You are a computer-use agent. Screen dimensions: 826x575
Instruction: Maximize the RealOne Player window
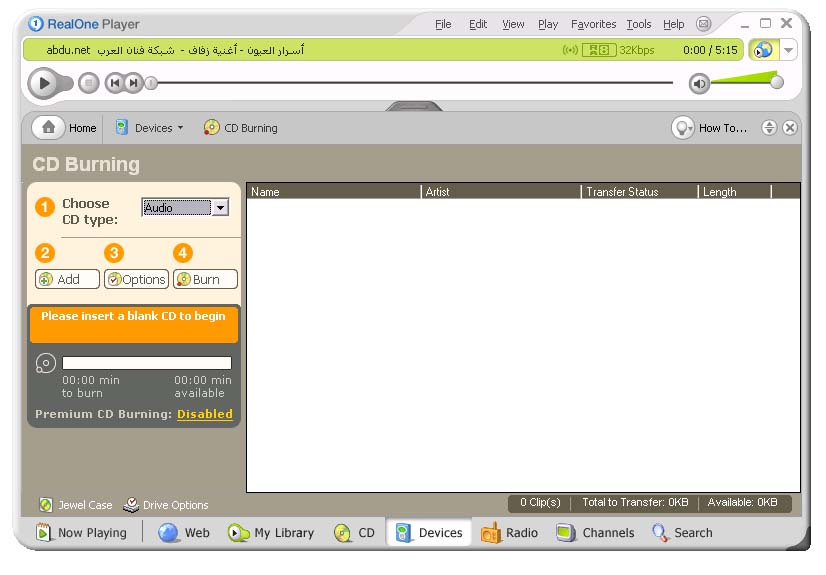765,23
